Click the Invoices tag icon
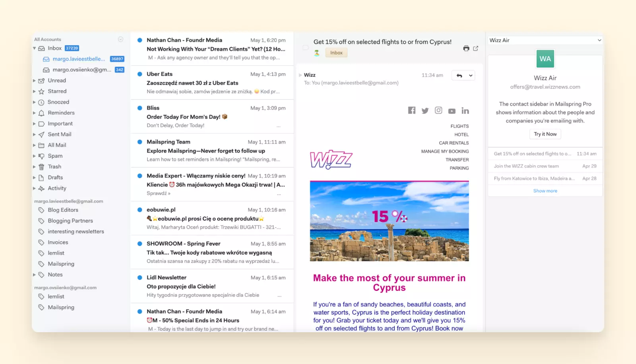Screen dimensions: 636x364 (41, 242)
